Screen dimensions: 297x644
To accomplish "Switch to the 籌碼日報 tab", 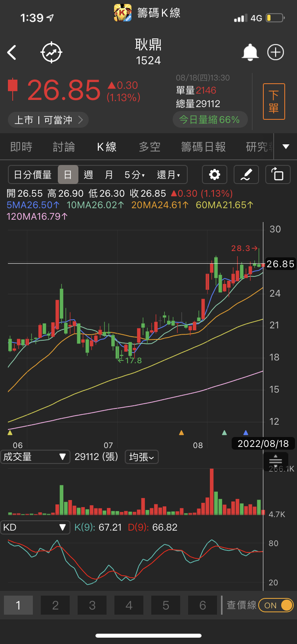I will (x=203, y=147).
